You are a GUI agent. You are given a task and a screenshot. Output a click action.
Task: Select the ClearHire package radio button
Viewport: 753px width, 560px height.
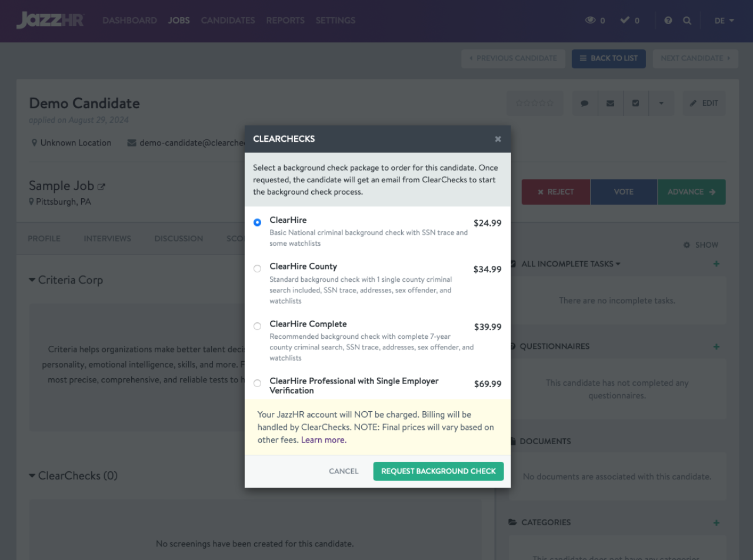click(x=257, y=222)
